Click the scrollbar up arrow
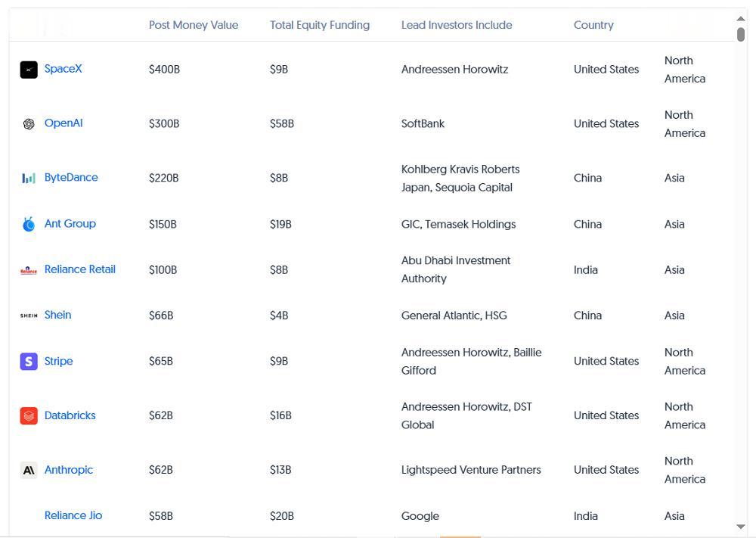This screenshot has width=756, height=538. pos(740,18)
